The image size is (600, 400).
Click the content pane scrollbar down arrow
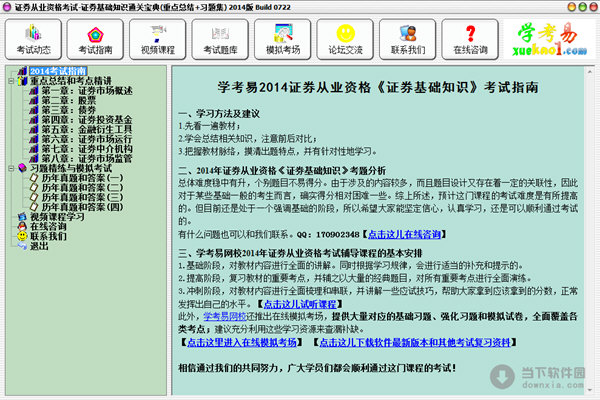(x=590, y=390)
